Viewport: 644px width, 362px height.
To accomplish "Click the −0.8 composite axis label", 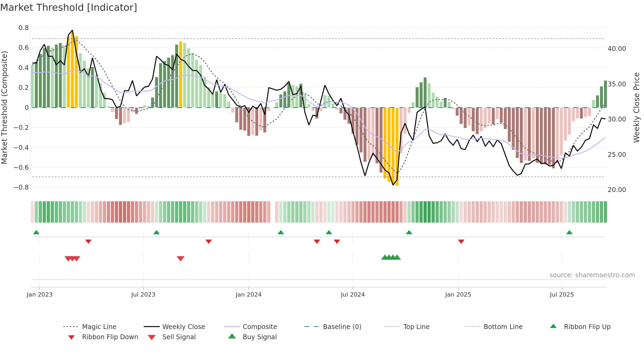I will coord(21,187).
